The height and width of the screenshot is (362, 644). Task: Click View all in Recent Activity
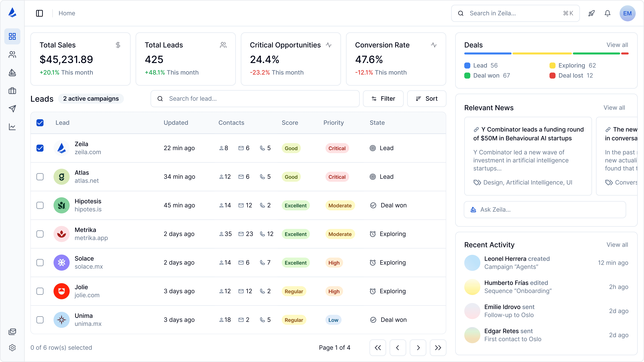coord(617,245)
